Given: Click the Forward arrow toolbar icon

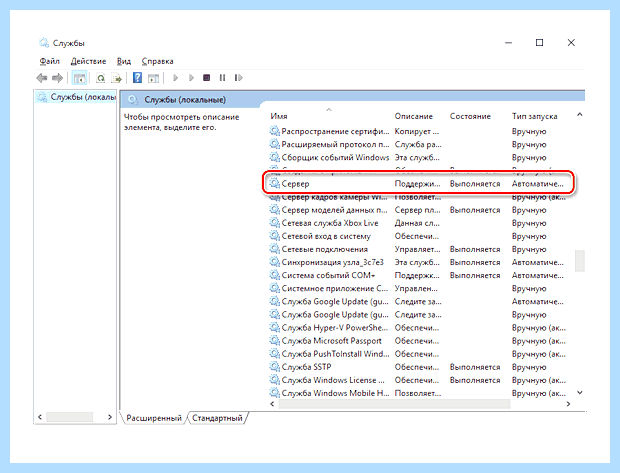Looking at the screenshot, I should [58, 78].
